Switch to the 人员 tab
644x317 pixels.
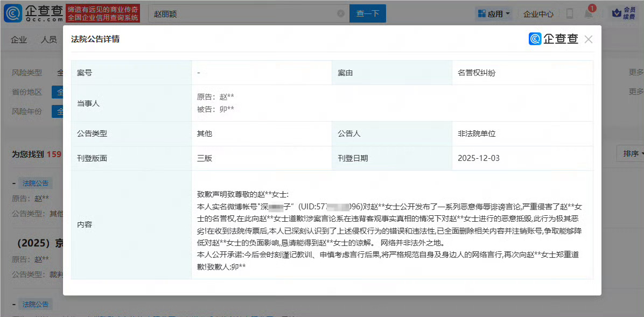tap(49, 40)
